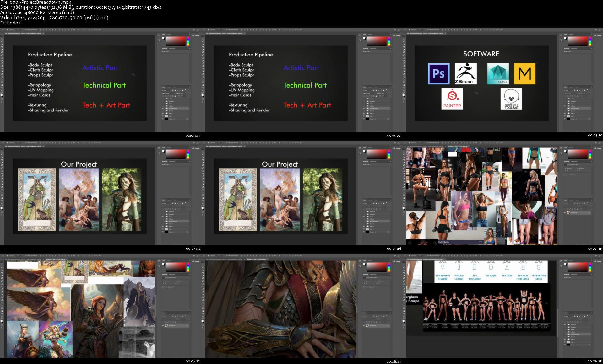Hide Background layer in armor close-up frame

[x=364, y=326]
